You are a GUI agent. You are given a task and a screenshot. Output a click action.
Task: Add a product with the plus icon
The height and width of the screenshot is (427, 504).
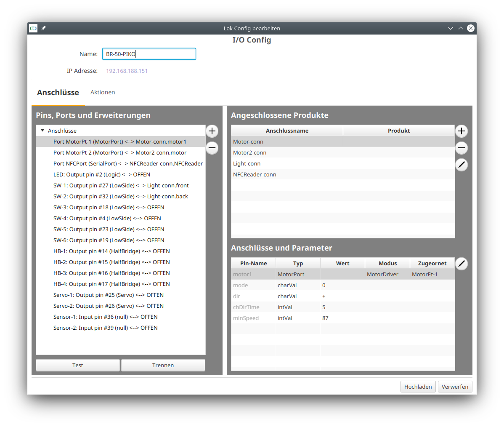tap(462, 131)
